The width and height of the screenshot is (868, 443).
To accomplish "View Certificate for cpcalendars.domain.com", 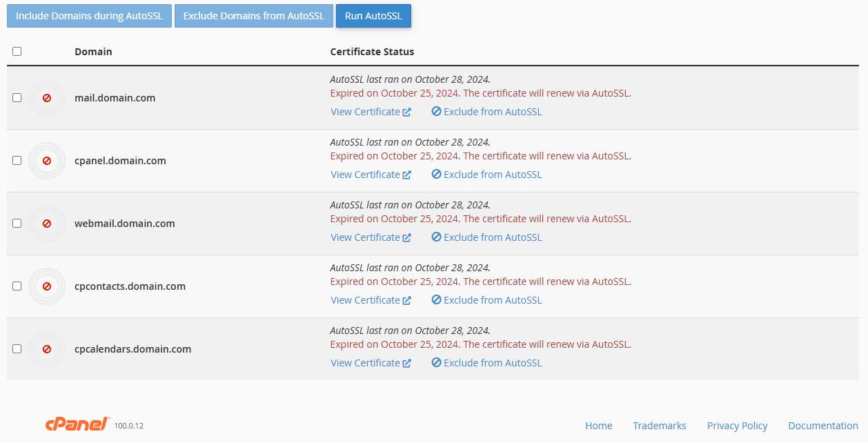I will [371, 363].
